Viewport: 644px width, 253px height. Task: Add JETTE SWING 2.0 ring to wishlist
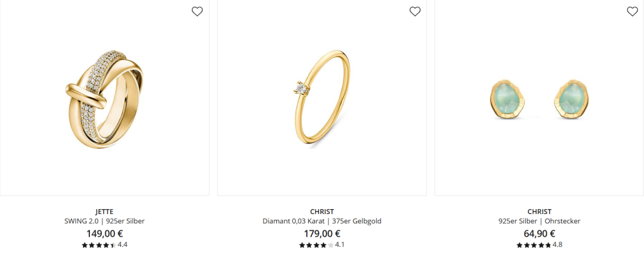click(197, 11)
